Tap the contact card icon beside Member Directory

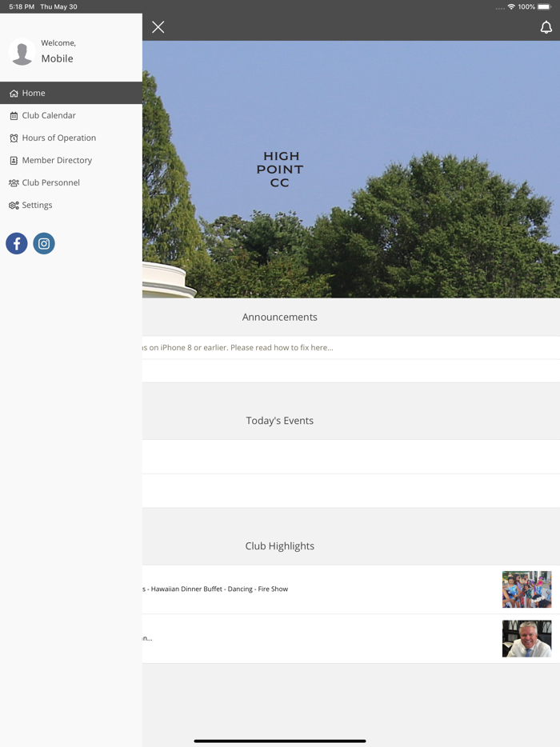pos(14,161)
